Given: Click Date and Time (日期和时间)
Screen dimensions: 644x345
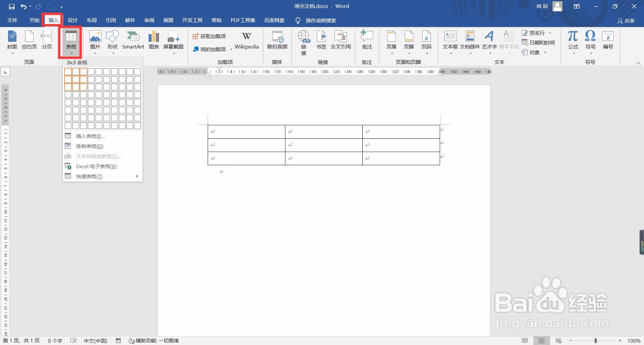Looking at the screenshot, I should [x=538, y=43].
